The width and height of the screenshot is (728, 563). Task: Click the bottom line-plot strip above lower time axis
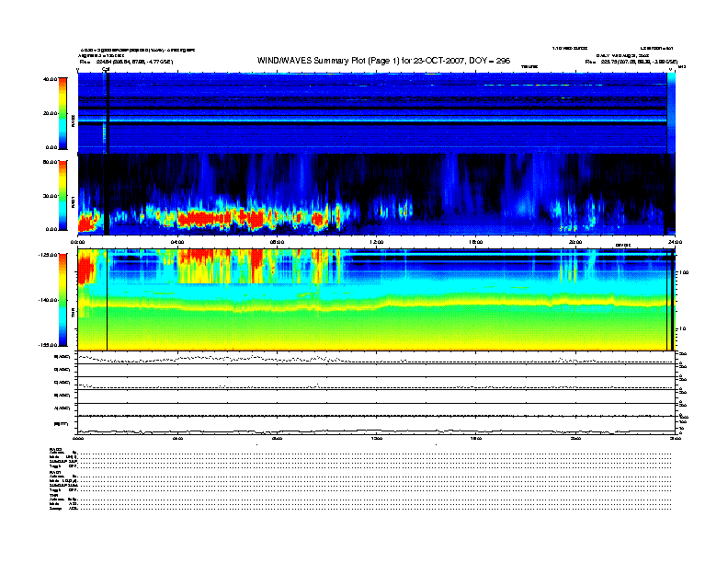tap(376, 425)
